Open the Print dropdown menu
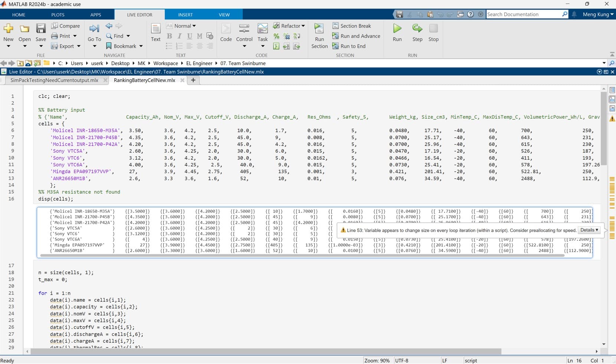The image size is (616, 364). tap(75, 36)
